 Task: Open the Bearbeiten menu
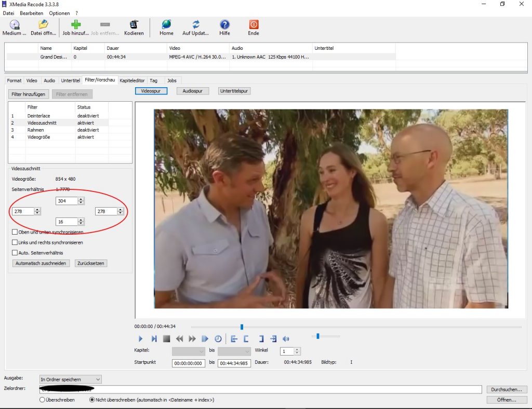point(32,13)
